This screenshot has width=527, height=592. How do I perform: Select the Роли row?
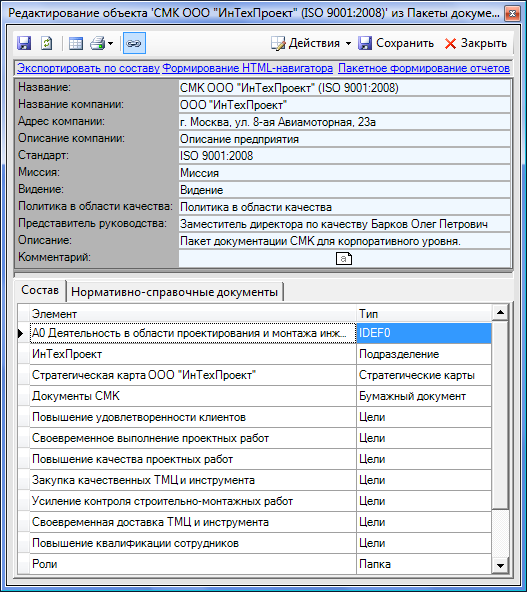193,564
